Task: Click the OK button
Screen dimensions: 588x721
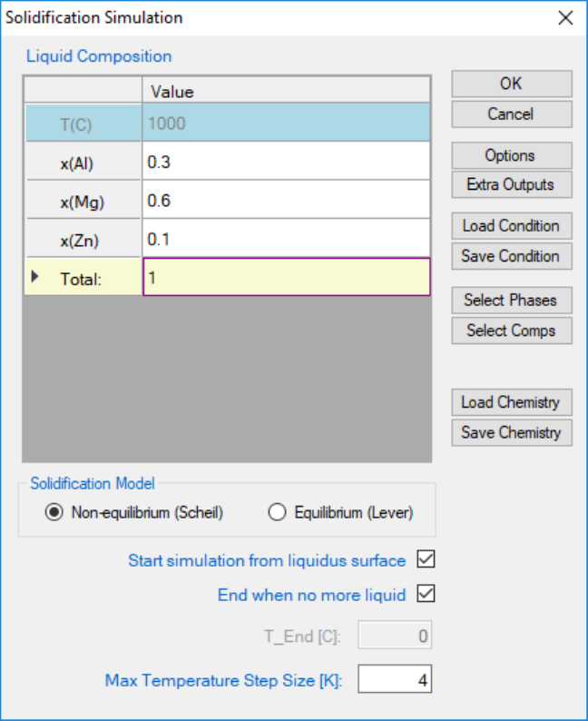Action: (512, 84)
